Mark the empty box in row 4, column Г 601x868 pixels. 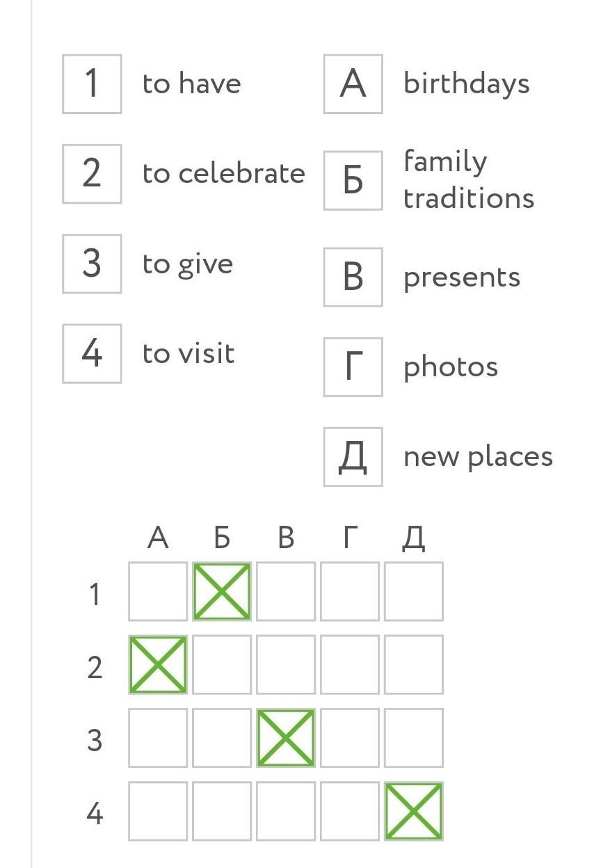350,811
